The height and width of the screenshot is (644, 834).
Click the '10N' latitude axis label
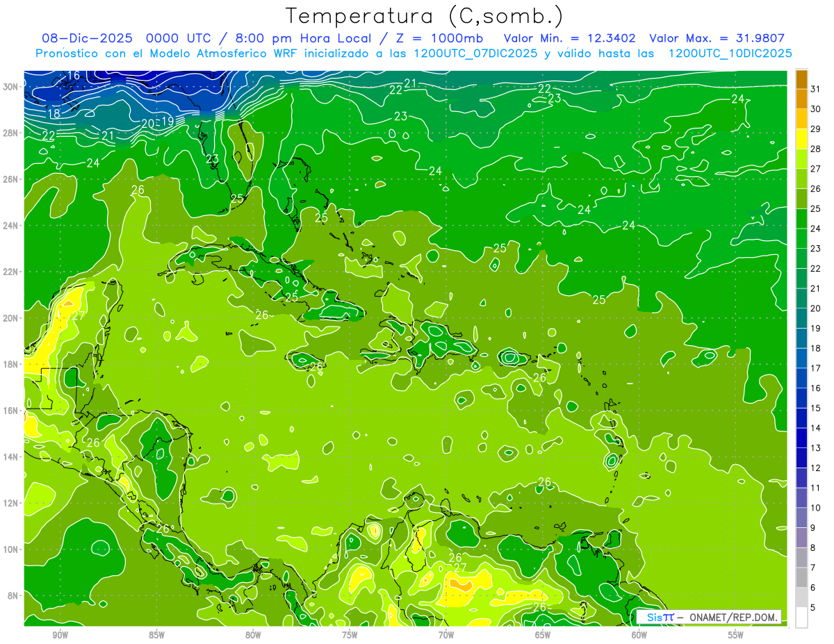pos(9,549)
